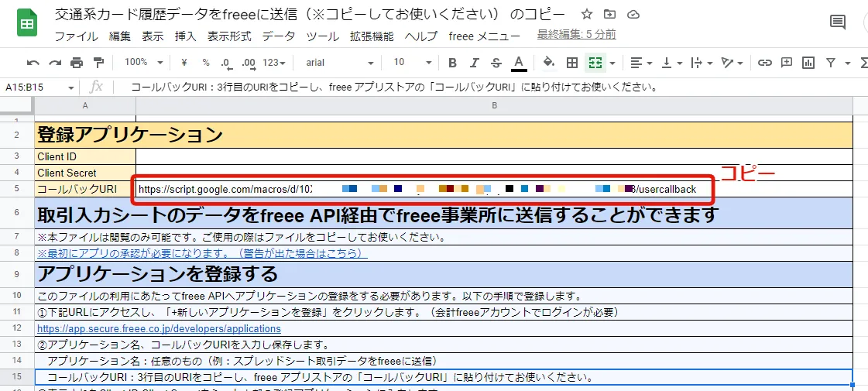Click the document title text
The image size is (868, 391).
pos(310,15)
